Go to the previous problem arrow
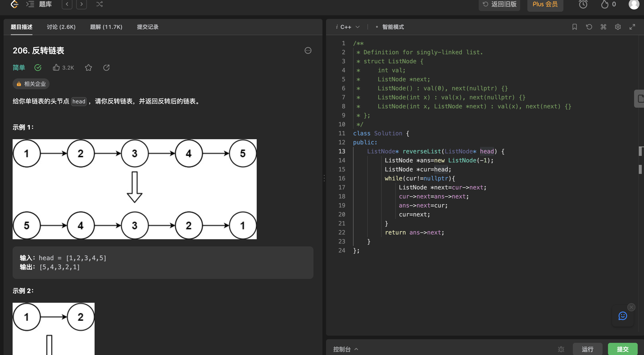644x355 pixels. [x=67, y=4]
